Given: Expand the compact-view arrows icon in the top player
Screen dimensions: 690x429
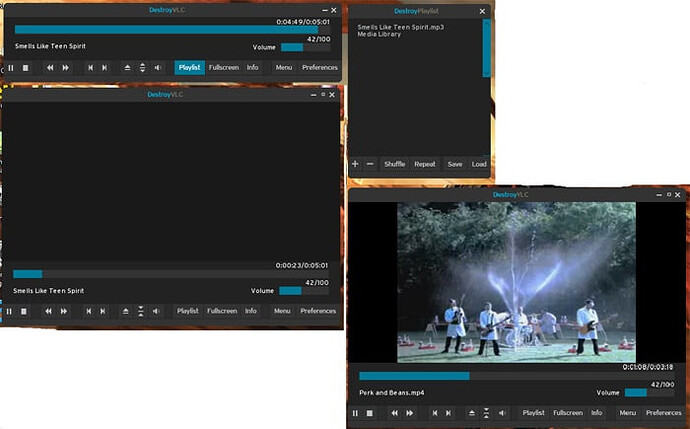Looking at the screenshot, I should tap(142, 68).
